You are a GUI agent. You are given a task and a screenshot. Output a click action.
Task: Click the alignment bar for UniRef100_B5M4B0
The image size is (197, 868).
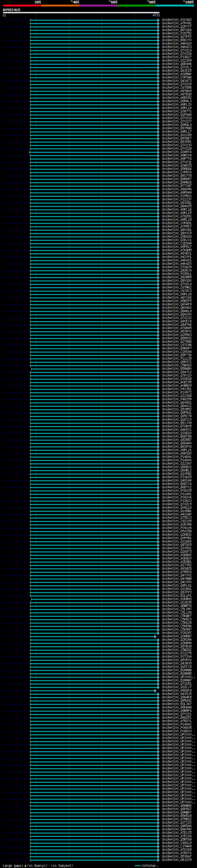click(95, 369)
